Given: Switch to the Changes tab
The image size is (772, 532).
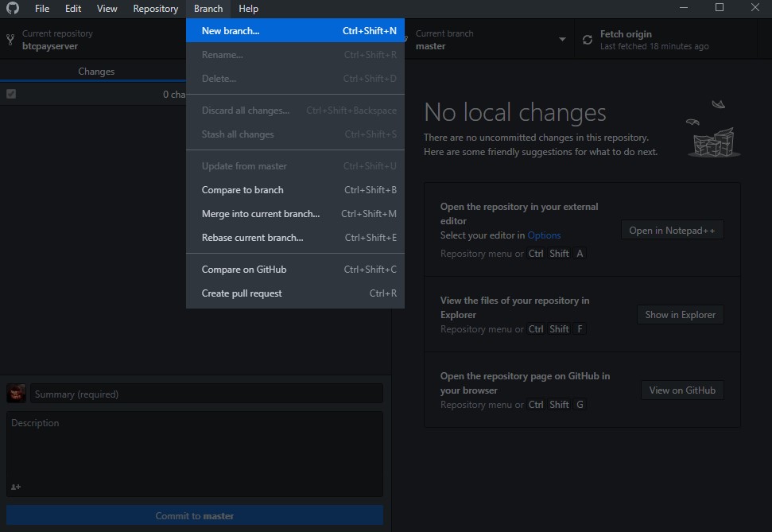Looking at the screenshot, I should [96, 72].
